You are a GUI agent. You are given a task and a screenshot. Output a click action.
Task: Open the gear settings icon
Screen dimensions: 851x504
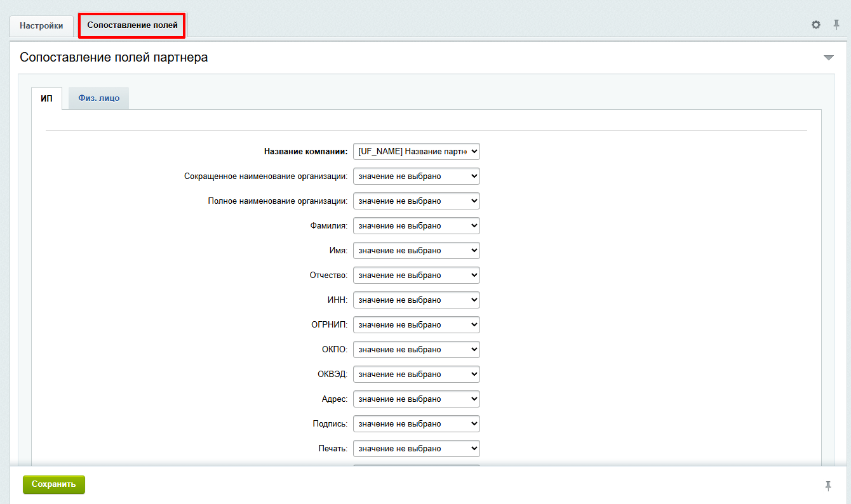pos(816,25)
